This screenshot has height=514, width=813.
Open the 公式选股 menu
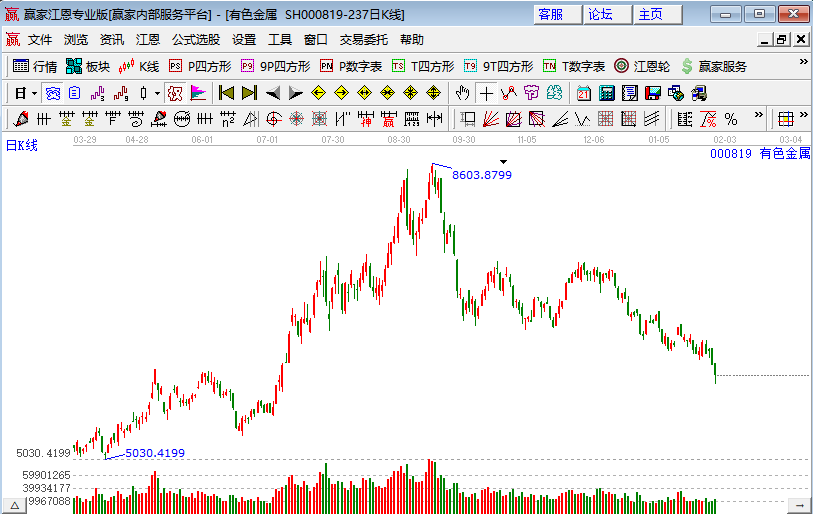[196, 39]
